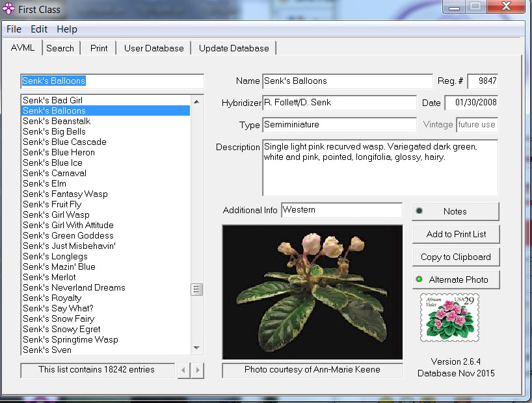Viewport: 532px width, 403px height.
Task: Click the Additional Info field
Action: click(342, 210)
